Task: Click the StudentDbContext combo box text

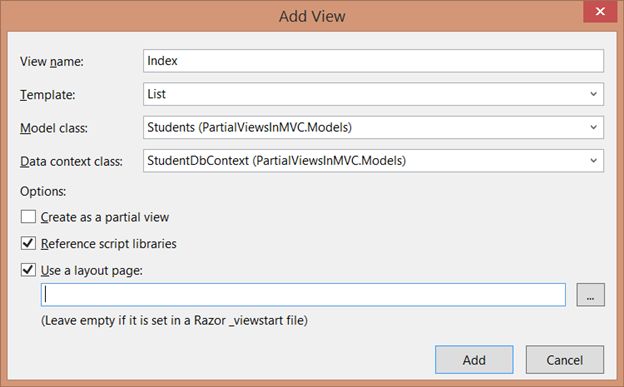Action: pyautogui.click(x=277, y=161)
